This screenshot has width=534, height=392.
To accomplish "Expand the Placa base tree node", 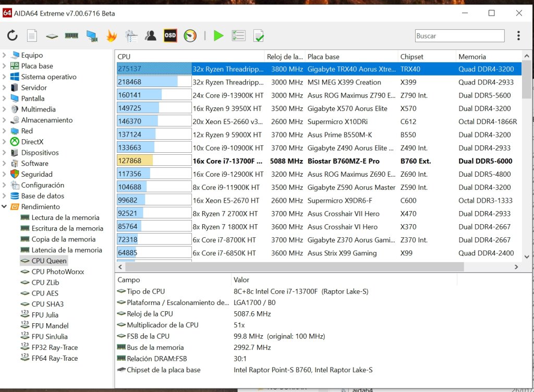I will pyautogui.click(x=4, y=66).
